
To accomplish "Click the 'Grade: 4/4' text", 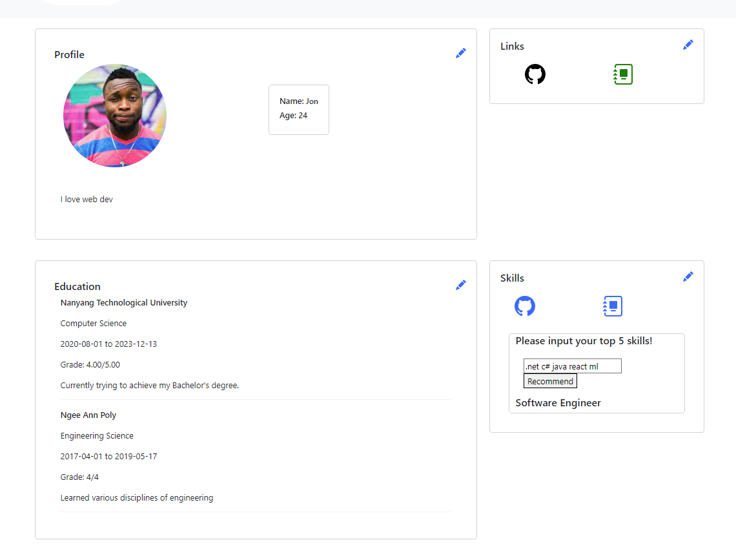I will (x=79, y=477).
